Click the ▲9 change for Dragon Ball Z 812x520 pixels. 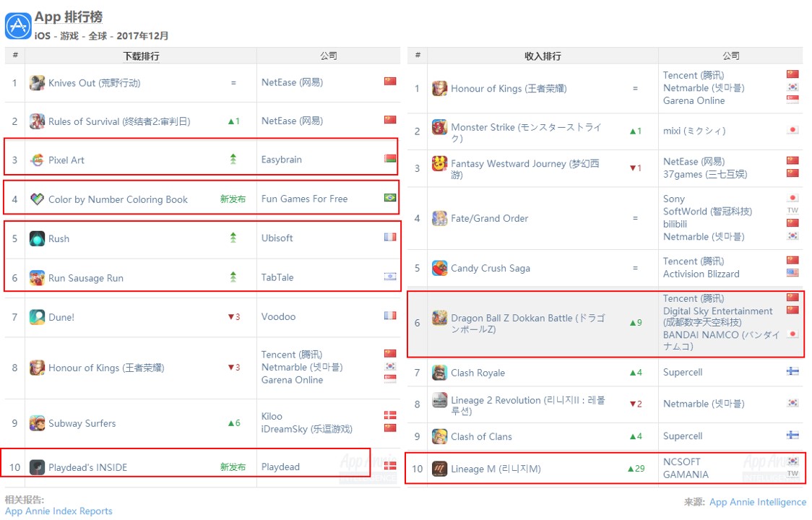coord(636,323)
